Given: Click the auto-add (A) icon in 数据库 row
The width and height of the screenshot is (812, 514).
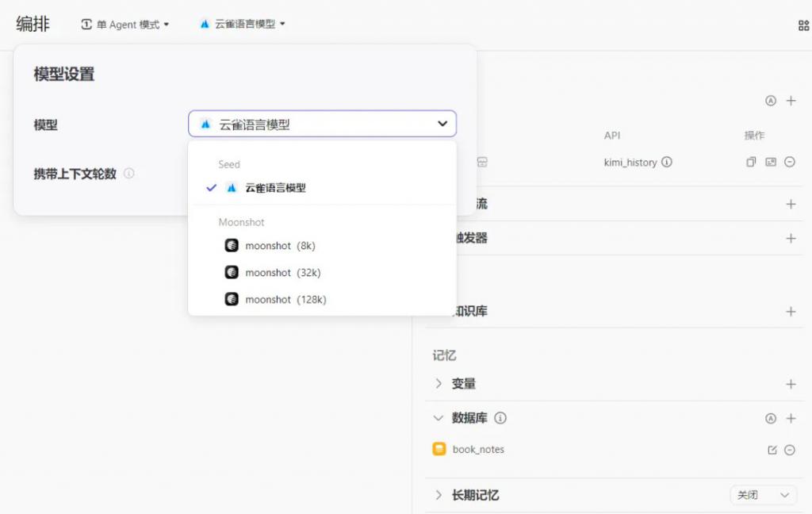Looking at the screenshot, I should coord(770,418).
